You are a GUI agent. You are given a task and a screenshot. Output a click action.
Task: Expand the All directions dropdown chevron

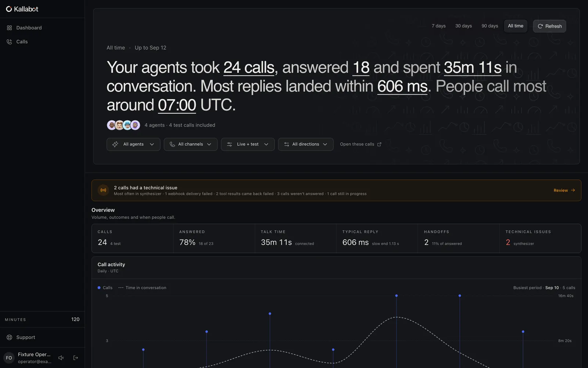click(x=325, y=144)
